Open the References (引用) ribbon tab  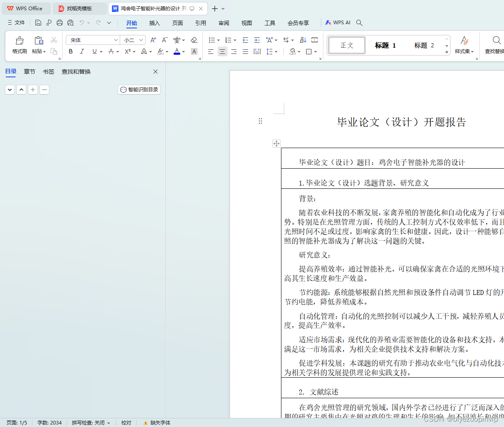[200, 23]
